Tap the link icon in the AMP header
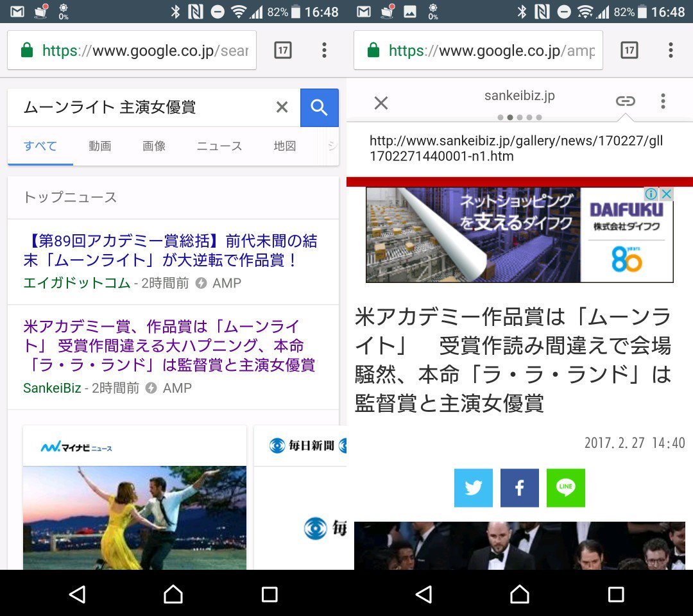The width and height of the screenshot is (693, 616). coord(626,101)
